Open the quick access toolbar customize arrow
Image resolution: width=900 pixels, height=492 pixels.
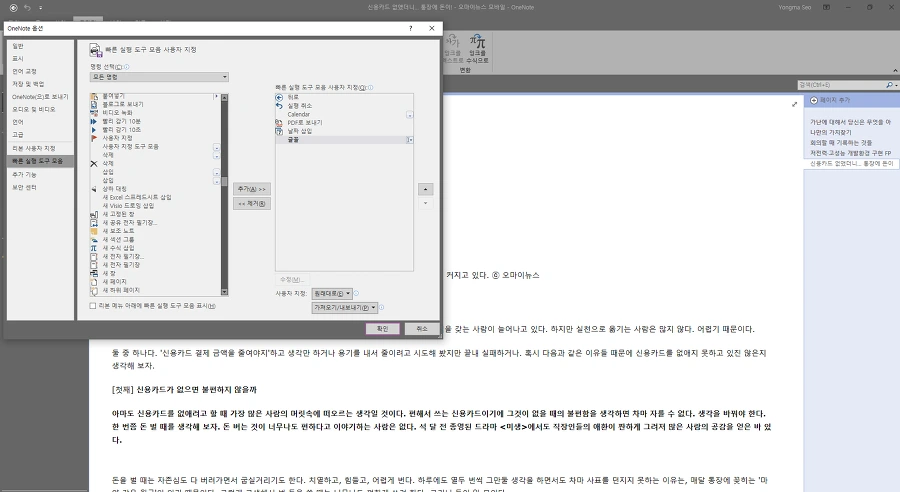[41, 8]
